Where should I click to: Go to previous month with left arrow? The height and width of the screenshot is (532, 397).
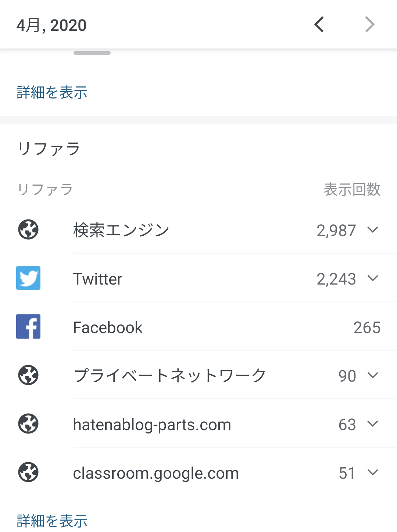319,25
